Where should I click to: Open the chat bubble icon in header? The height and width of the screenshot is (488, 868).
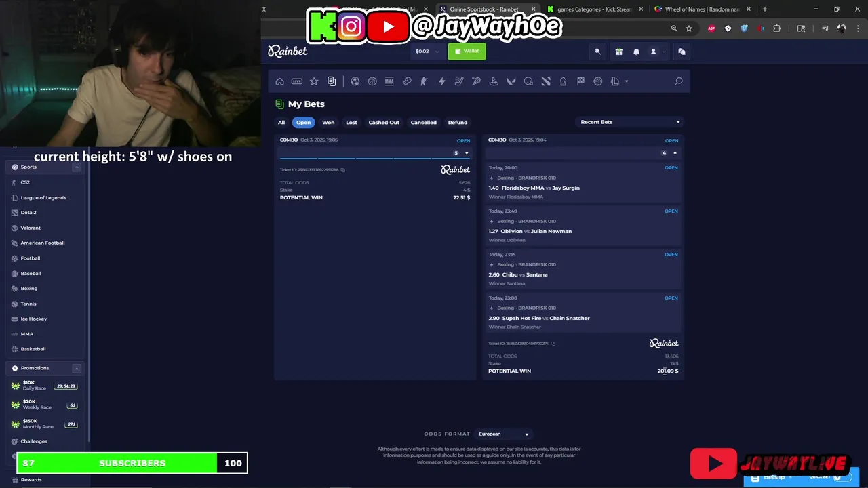[682, 52]
